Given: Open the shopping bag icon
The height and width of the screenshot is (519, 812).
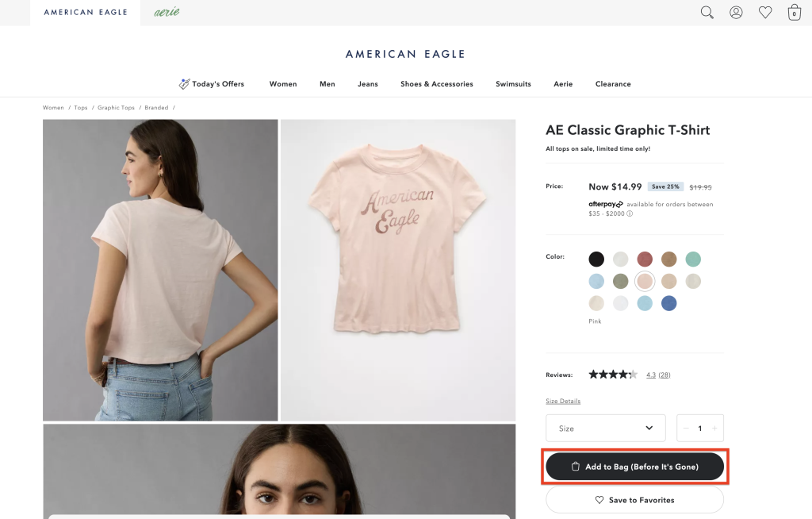Looking at the screenshot, I should click(794, 12).
